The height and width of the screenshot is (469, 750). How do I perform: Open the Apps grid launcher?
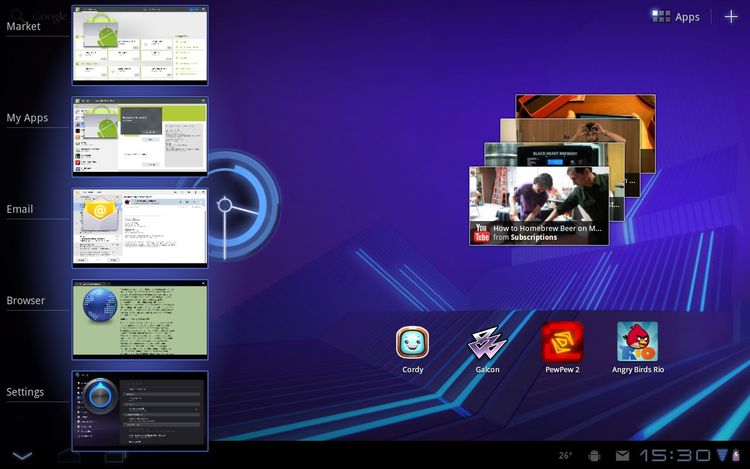676,17
